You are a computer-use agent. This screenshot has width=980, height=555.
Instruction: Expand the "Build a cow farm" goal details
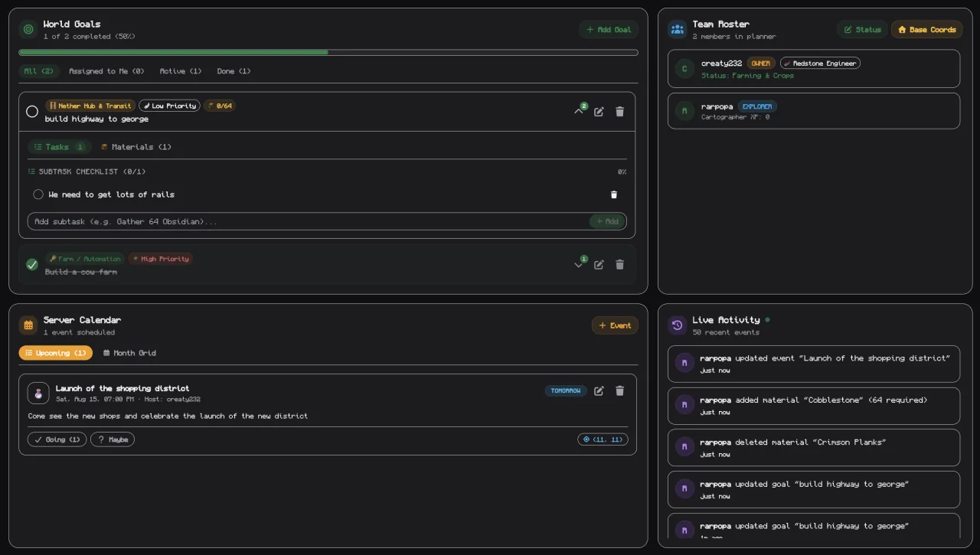click(580, 265)
